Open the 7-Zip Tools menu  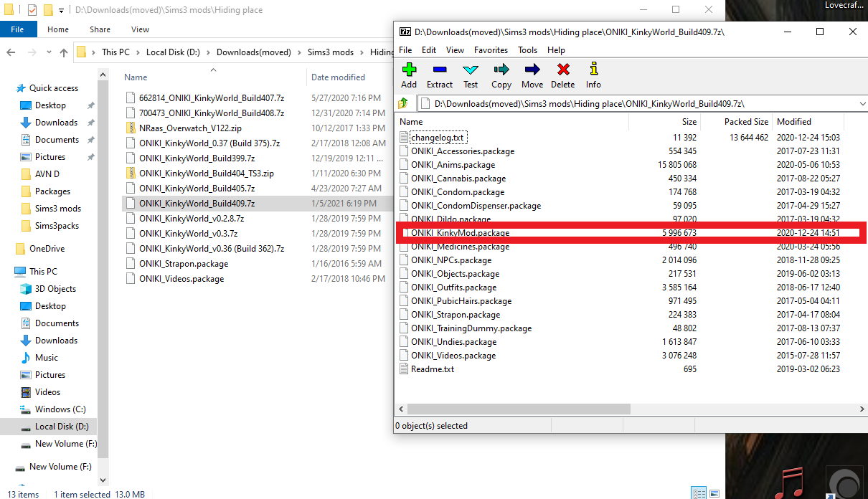pos(527,50)
